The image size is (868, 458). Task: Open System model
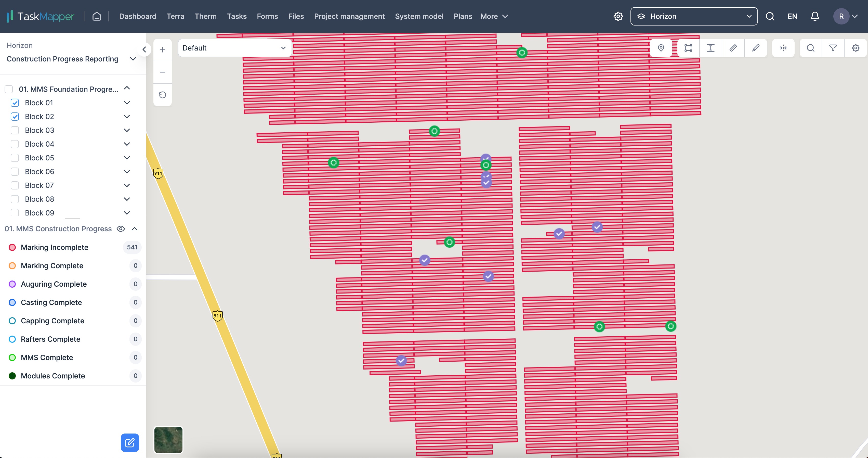pos(419,16)
